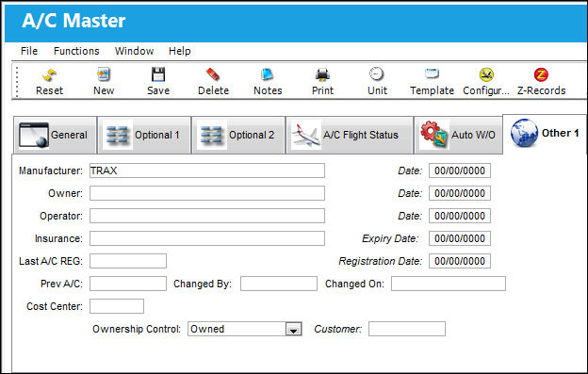Image resolution: width=588 pixels, height=374 pixels.
Task: Click the Registration Date field
Action: [x=460, y=261]
